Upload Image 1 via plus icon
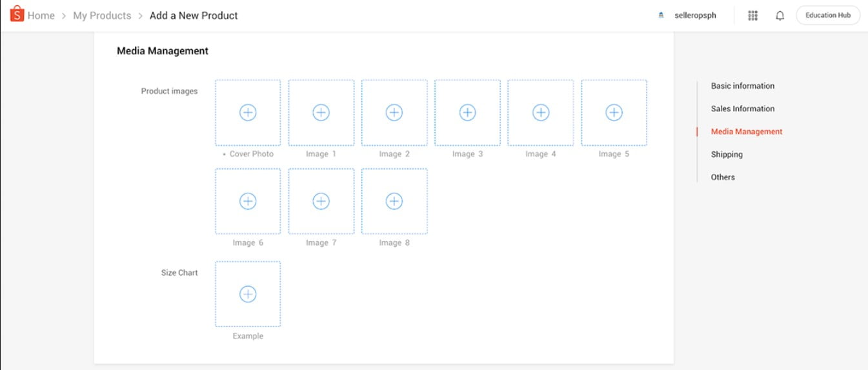Viewport: 868px width, 370px height. (321, 113)
